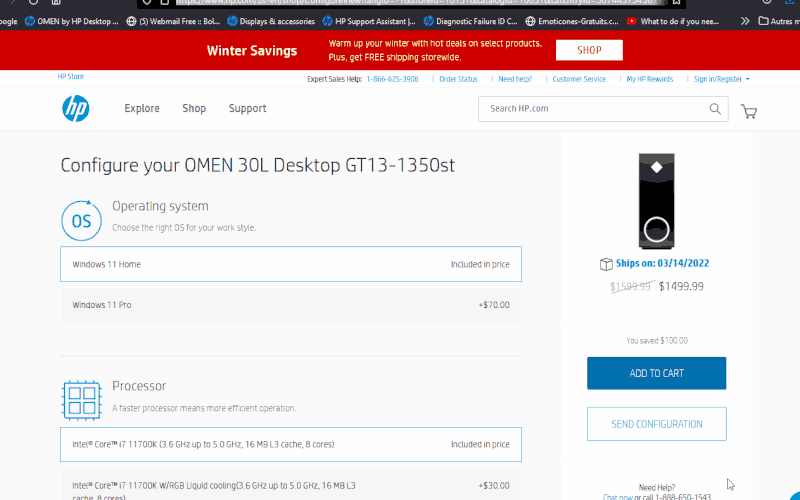Image resolution: width=800 pixels, height=500 pixels.
Task: Click the SHOP button in Winter Savings banner
Action: point(589,50)
